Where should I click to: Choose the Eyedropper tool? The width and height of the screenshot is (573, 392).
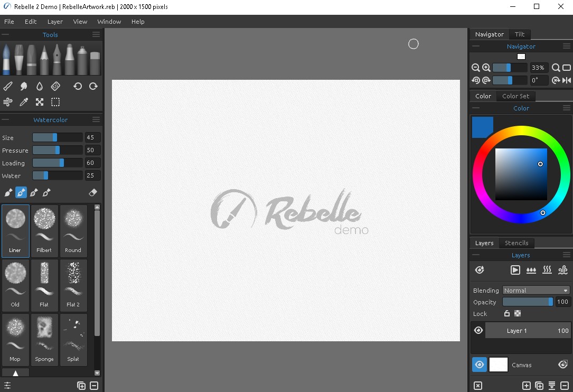click(23, 102)
